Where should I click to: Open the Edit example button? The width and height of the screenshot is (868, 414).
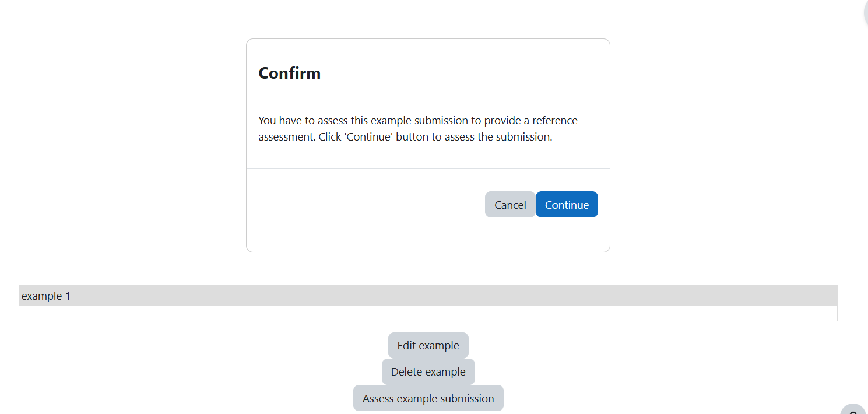tap(428, 345)
